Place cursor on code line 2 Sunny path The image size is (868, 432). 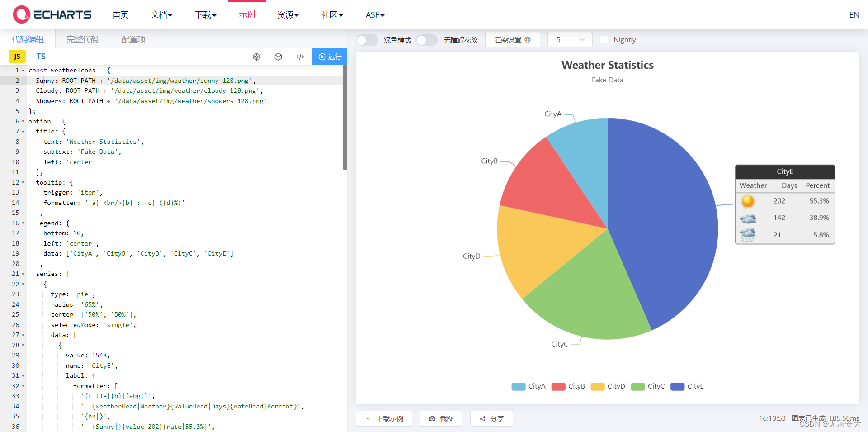[181, 81]
